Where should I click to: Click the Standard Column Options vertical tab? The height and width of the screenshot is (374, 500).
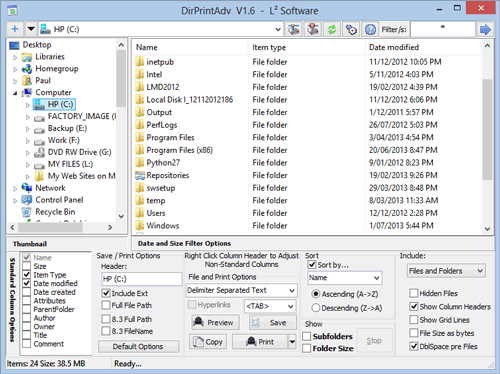(x=12, y=299)
